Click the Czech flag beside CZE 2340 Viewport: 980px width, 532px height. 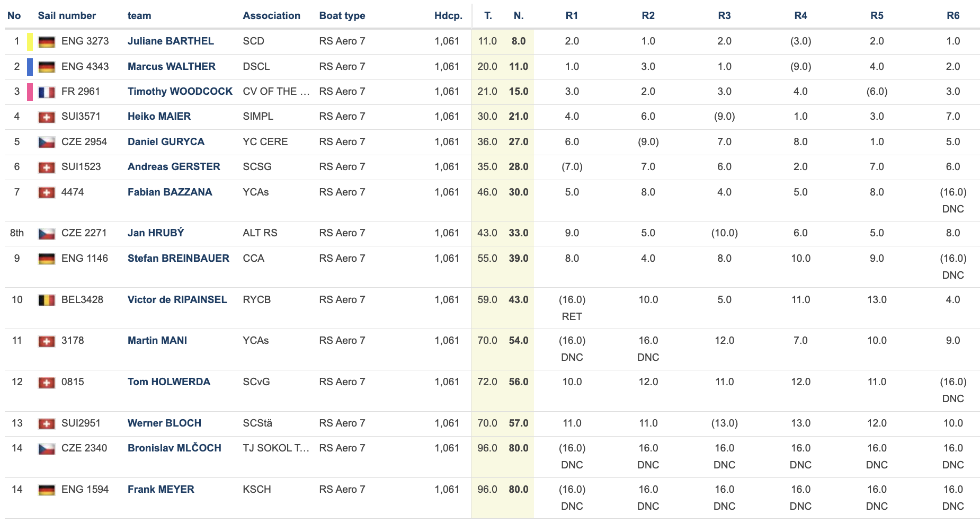(x=47, y=448)
